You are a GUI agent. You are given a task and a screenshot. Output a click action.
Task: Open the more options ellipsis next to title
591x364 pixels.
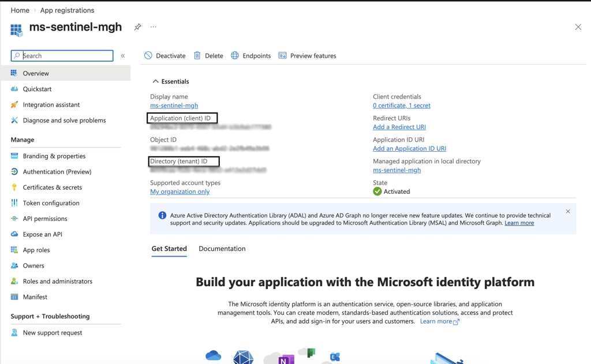tap(153, 27)
